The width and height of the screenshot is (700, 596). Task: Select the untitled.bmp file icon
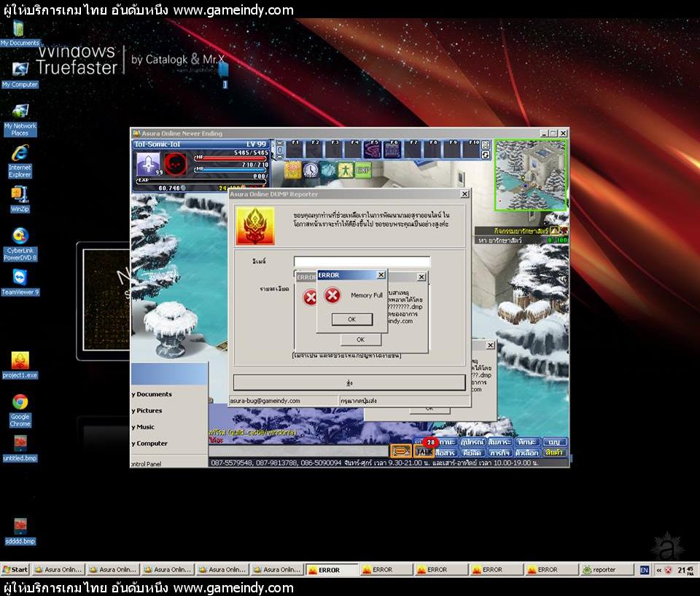click(x=20, y=448)
